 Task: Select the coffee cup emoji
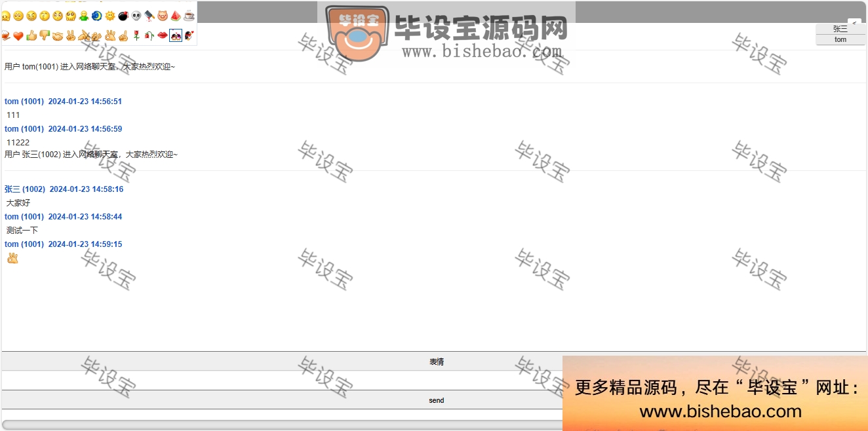187,16
